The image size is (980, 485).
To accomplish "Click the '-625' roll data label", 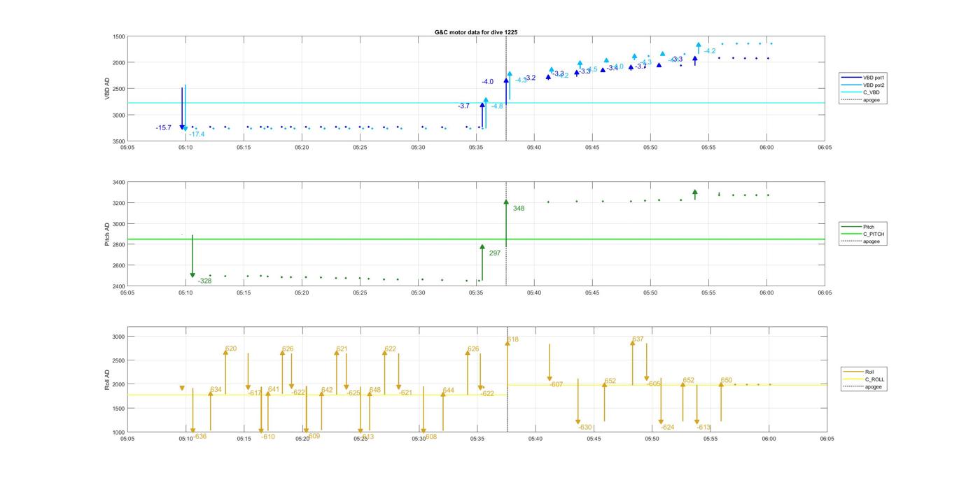I will pos(353,393).
